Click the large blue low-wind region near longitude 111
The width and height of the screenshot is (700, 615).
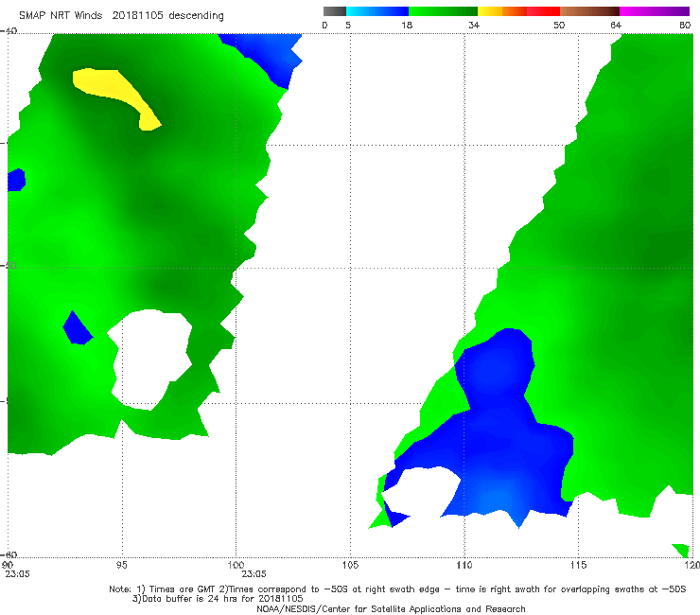point(496,429)
